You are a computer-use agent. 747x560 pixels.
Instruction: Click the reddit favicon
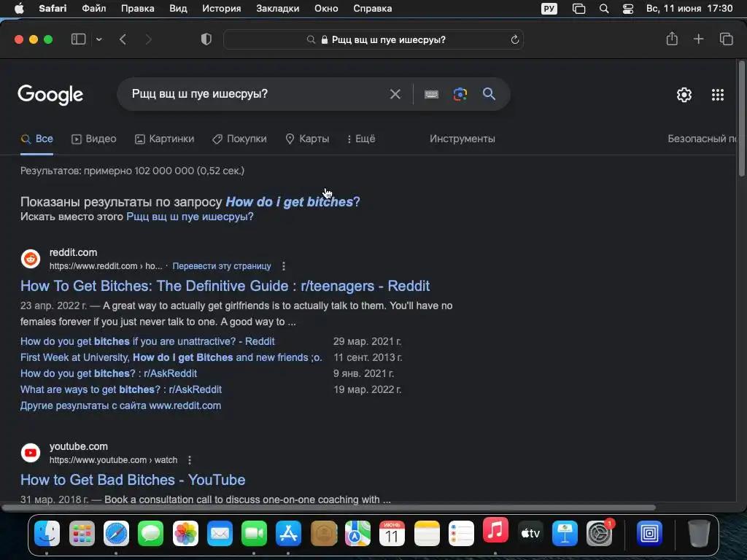click(x=31, y=259)
